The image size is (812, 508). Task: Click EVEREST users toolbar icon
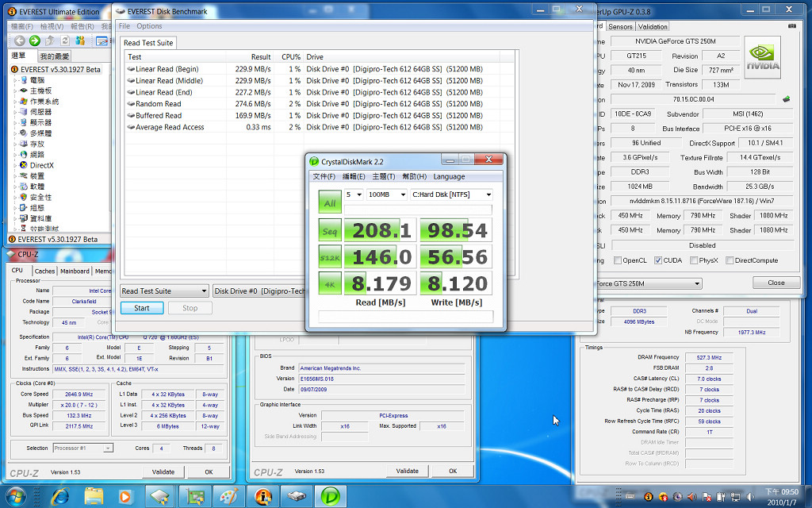[80, 40]
